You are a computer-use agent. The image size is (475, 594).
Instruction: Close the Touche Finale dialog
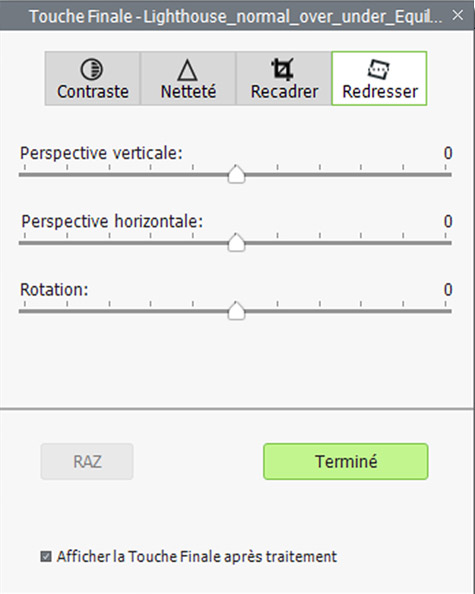458,16
